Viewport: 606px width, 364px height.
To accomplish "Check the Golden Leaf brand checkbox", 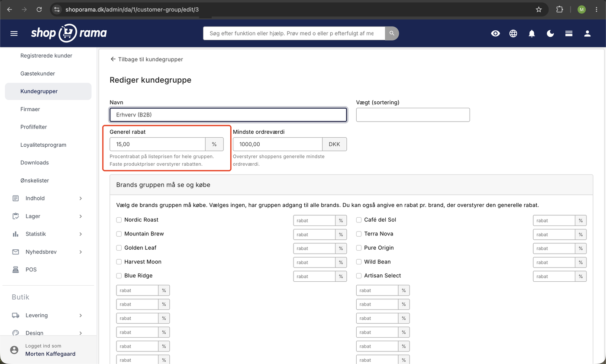I will 119,248.
